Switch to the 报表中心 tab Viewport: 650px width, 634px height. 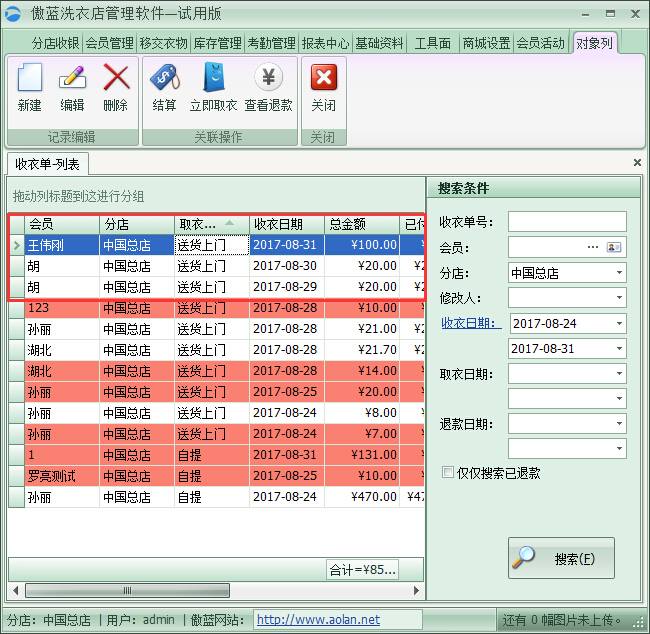click(x=325, y=44)
